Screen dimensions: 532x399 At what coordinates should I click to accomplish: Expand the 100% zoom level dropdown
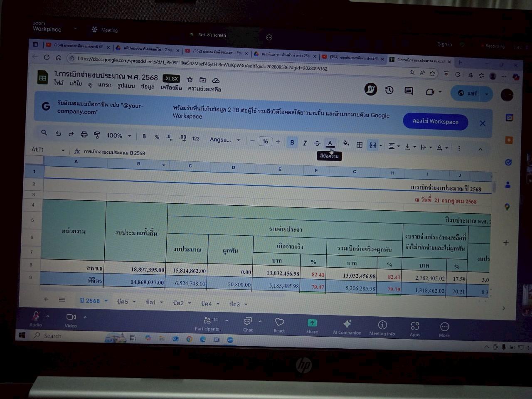(119, 135)
